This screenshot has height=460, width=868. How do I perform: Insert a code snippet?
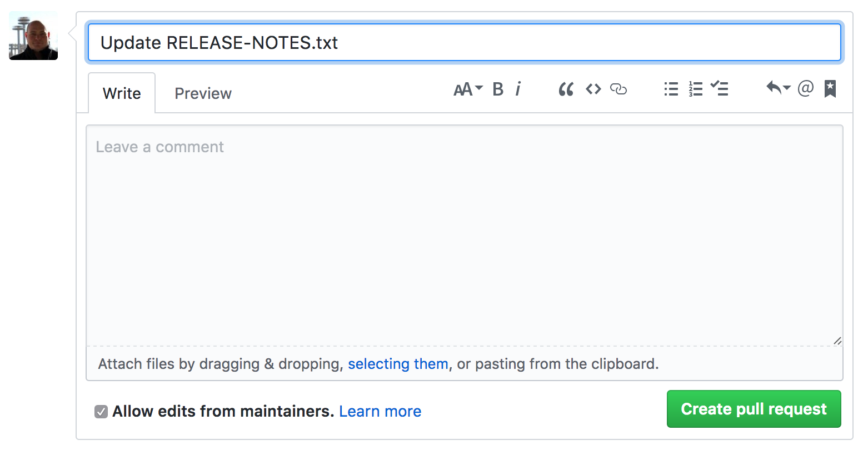point(592,89)
